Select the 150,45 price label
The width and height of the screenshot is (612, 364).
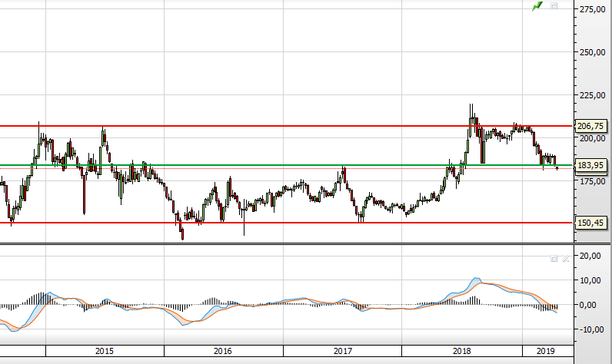pos(591,223)
